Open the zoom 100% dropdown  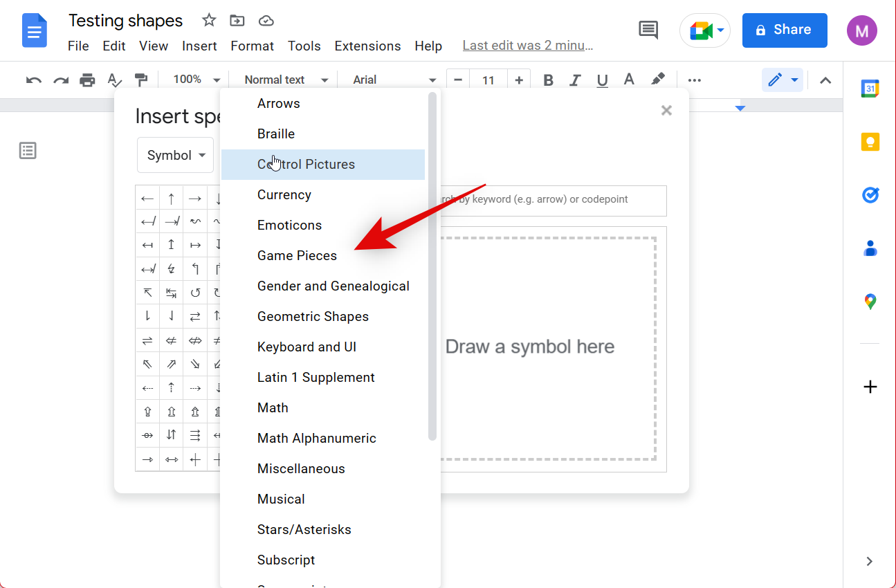196,80
